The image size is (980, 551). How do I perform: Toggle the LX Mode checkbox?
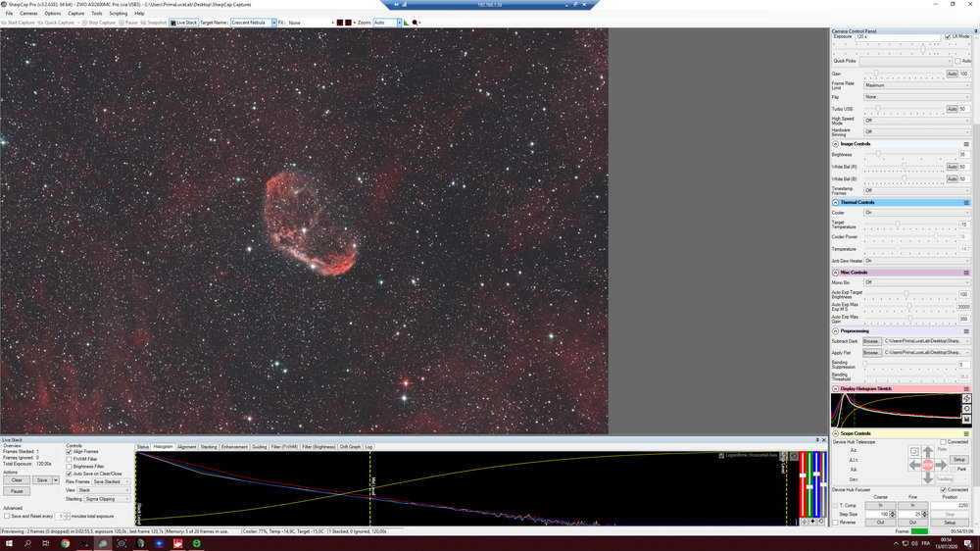[x=948, y=37]
